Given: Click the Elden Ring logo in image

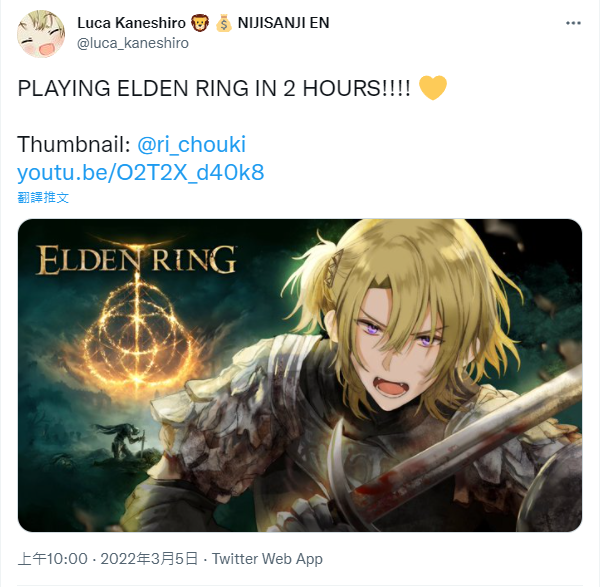Looking at the screenshot, I should coord(136,260).
